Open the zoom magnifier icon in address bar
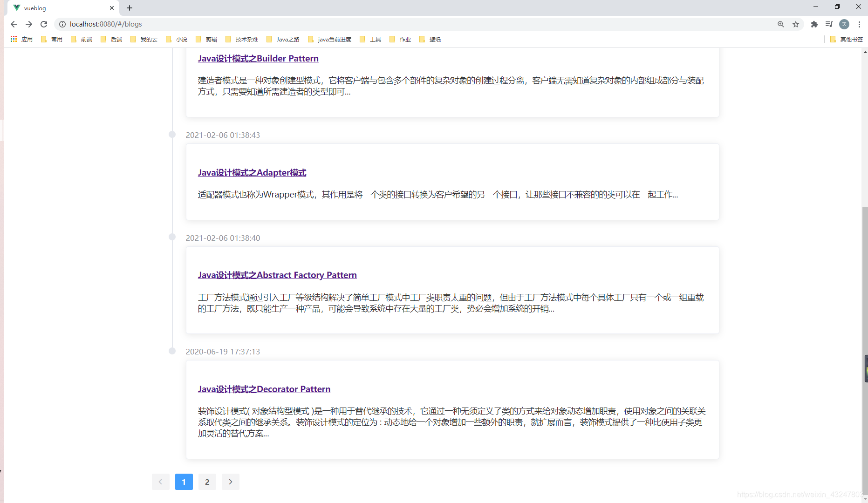 [781, 24]
